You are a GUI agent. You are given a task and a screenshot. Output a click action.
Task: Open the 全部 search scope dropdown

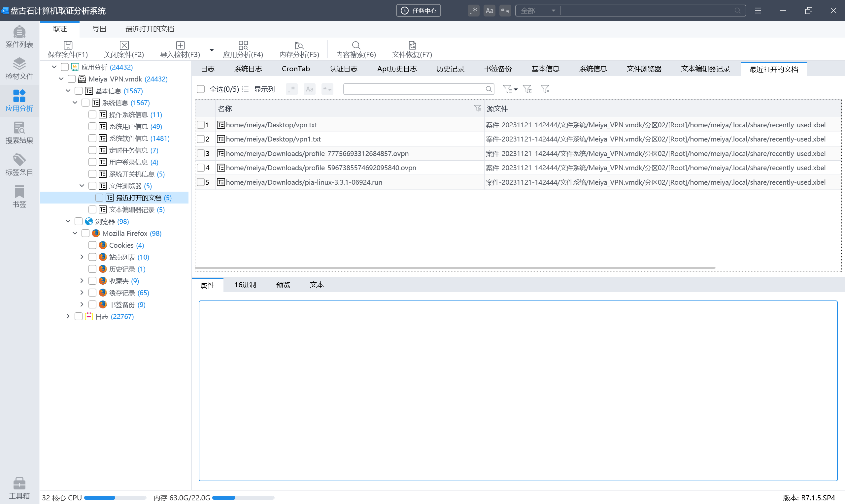coord(538,11)
